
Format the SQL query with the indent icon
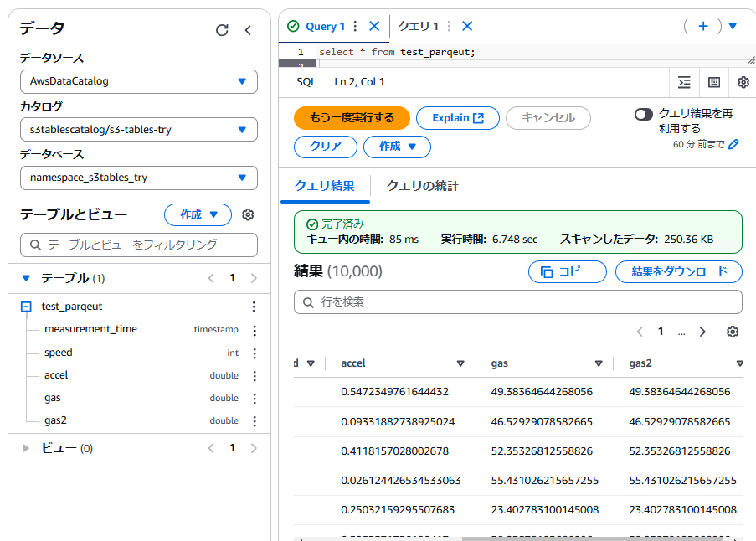684,82
